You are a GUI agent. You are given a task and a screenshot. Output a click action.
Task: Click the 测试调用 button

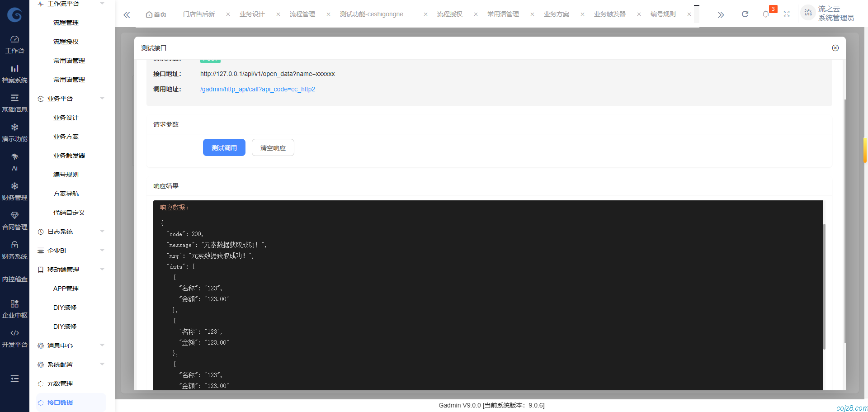(224, 147)
